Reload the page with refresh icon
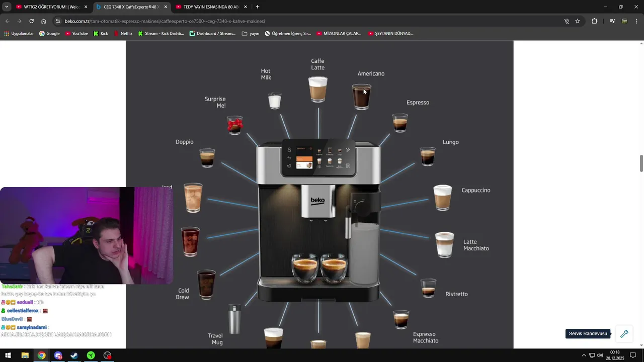Viewport: 644px width, 362px height. point(31,21)
